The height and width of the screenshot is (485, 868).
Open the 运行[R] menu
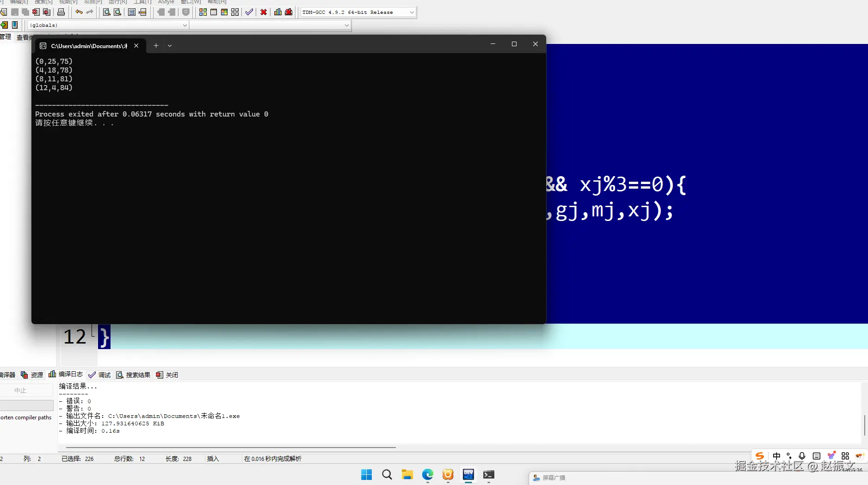click(x=117, y=2)
